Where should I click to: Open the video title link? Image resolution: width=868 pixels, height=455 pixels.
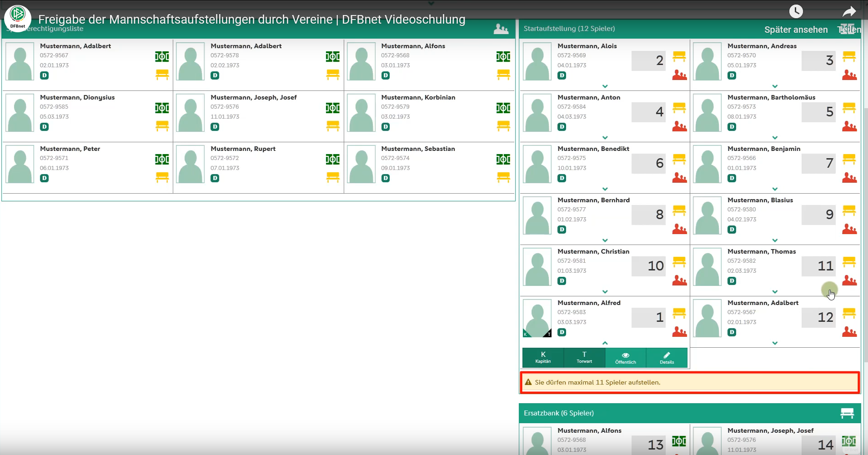[251, 20]
